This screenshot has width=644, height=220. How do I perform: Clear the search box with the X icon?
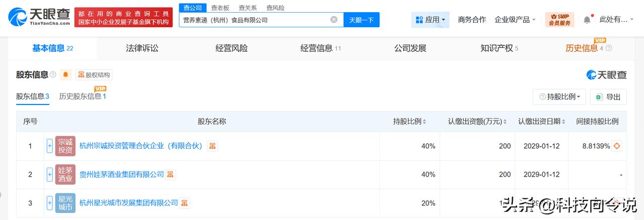[334, 20]
